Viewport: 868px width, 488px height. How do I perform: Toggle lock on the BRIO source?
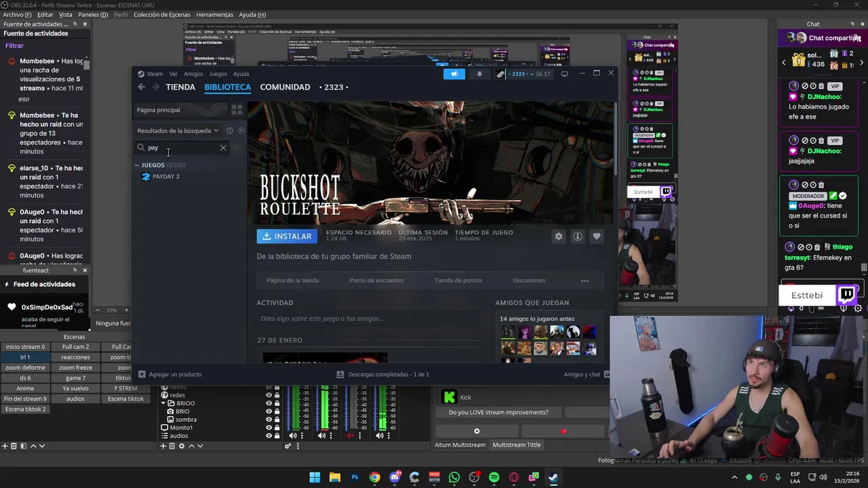277,411
